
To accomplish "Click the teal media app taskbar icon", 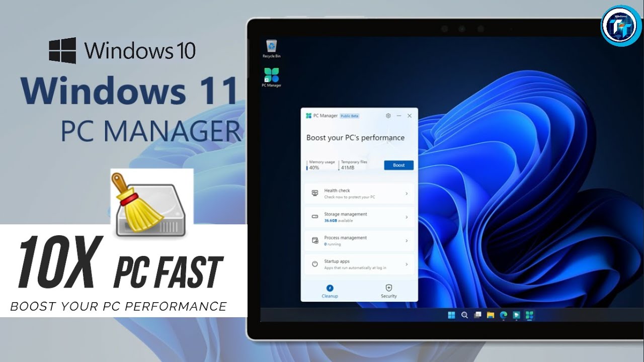I will 516,315.
